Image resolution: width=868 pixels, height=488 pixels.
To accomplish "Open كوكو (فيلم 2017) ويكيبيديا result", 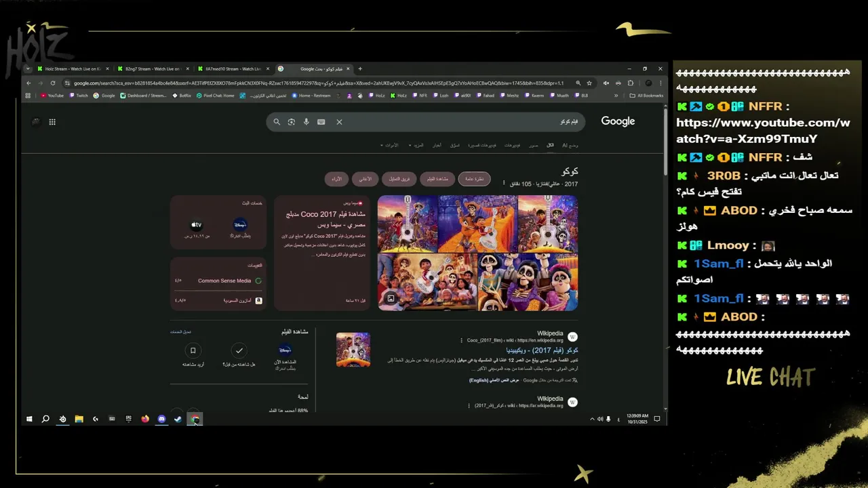I will (542, 350).
